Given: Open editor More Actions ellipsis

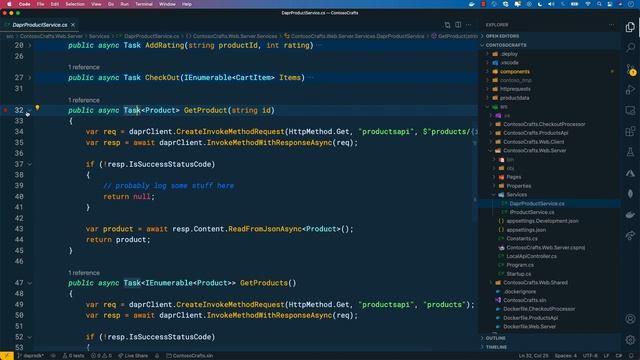Looking at the screenshot, I should pyautogui.click(x=469, y=25).
